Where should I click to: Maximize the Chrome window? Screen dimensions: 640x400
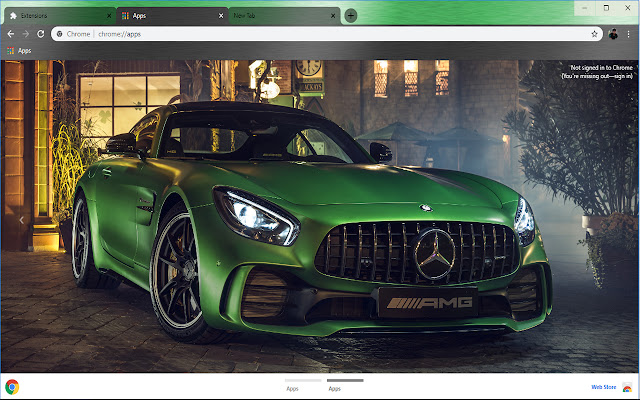(x=606, y=8)
